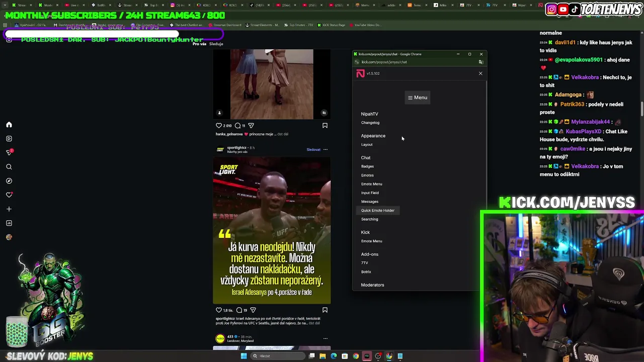Open Top Emotes - 7TV bookmark

coord(299,25)
